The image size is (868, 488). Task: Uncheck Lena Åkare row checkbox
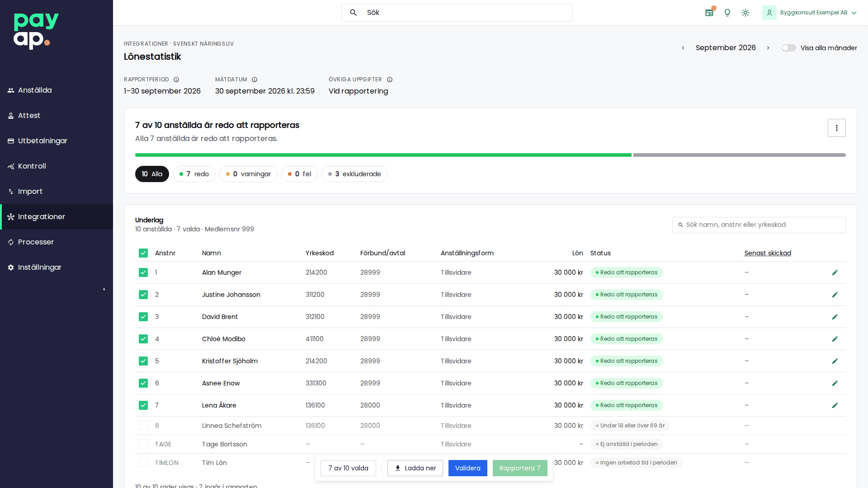point(143,405)
